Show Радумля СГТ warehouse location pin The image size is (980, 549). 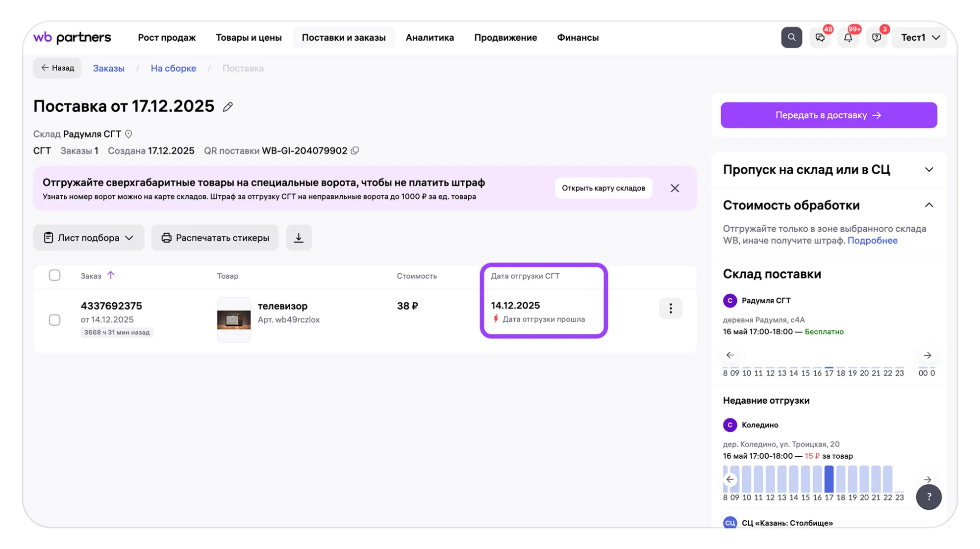pos(128,134)
